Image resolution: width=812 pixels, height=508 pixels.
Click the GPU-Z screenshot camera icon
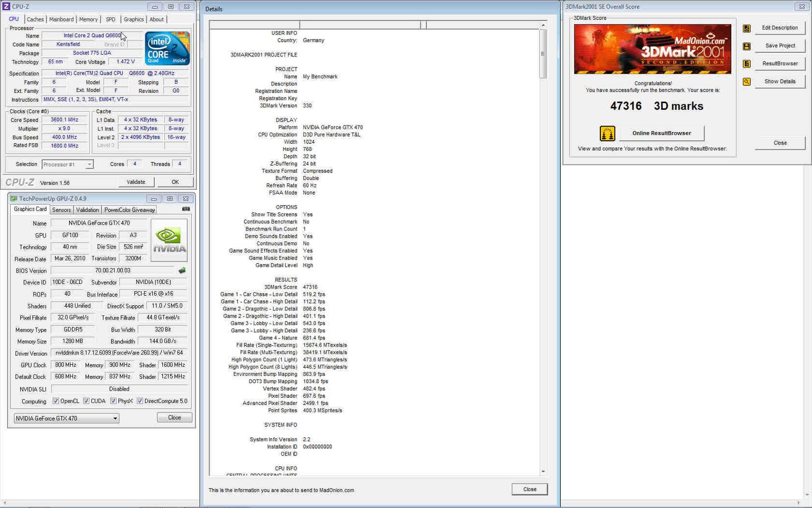186,209
